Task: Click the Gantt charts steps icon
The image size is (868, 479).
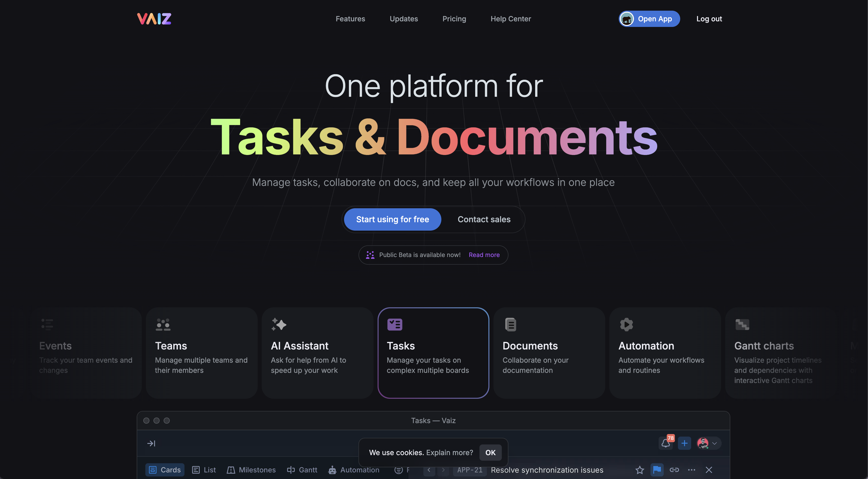Action: click(x=742, y=324)
